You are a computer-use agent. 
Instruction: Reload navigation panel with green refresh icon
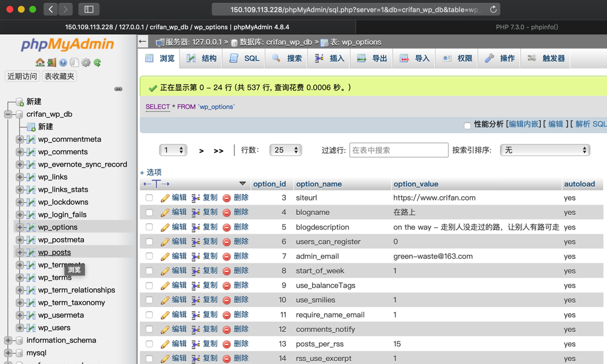97,62
